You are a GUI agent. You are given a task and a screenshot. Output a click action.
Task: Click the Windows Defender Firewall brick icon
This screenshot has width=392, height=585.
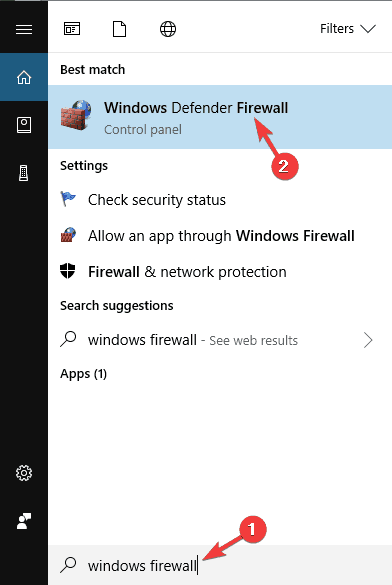point(76,115)
